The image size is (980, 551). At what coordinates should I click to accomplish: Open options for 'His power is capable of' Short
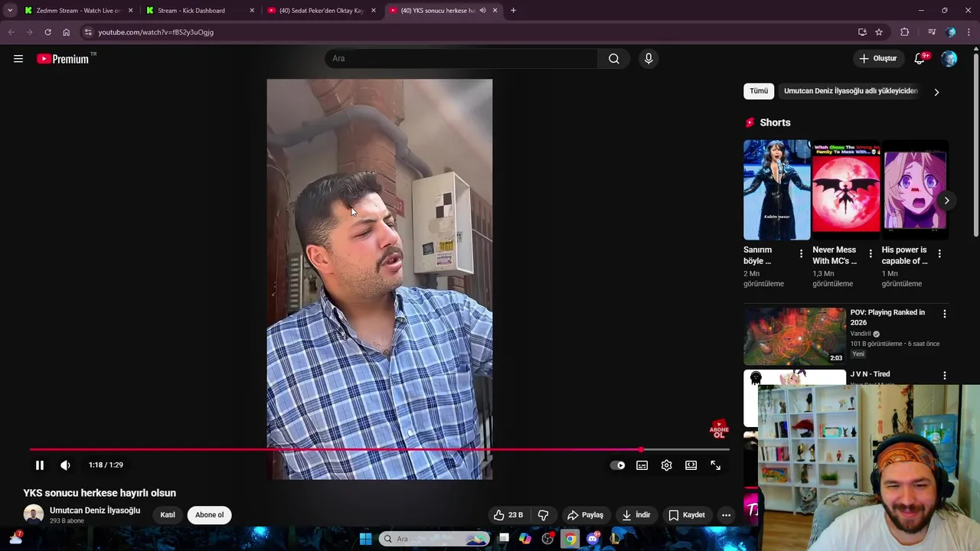click(x=939, y=253)
